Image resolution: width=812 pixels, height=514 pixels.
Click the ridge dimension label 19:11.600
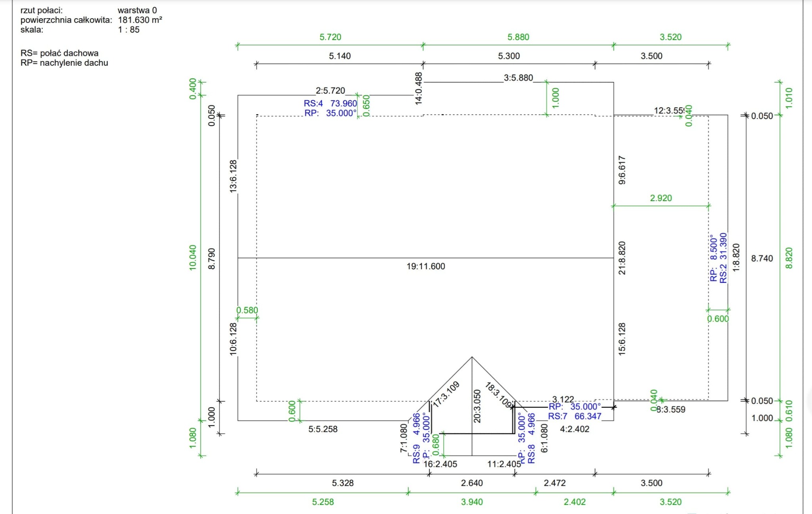[x=425, y=266]
